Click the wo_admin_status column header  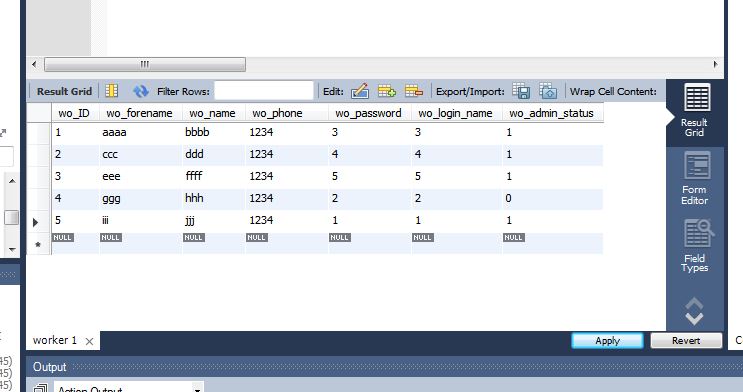(553, 113)
